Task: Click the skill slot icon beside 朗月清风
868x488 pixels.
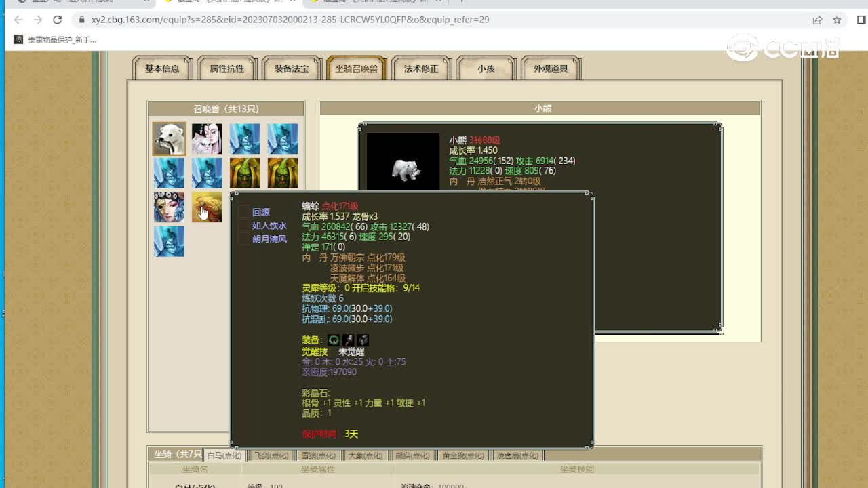Action: (243, 239)
